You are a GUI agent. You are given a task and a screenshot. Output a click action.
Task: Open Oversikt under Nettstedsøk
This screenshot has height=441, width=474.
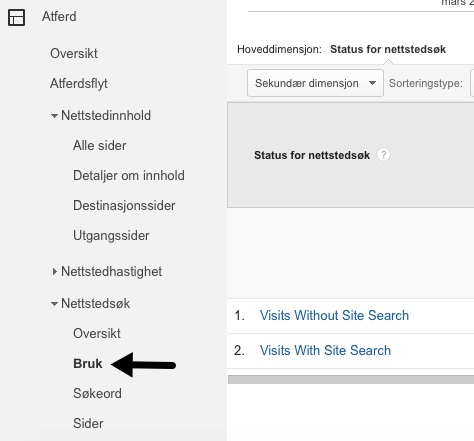pos(97,333)
